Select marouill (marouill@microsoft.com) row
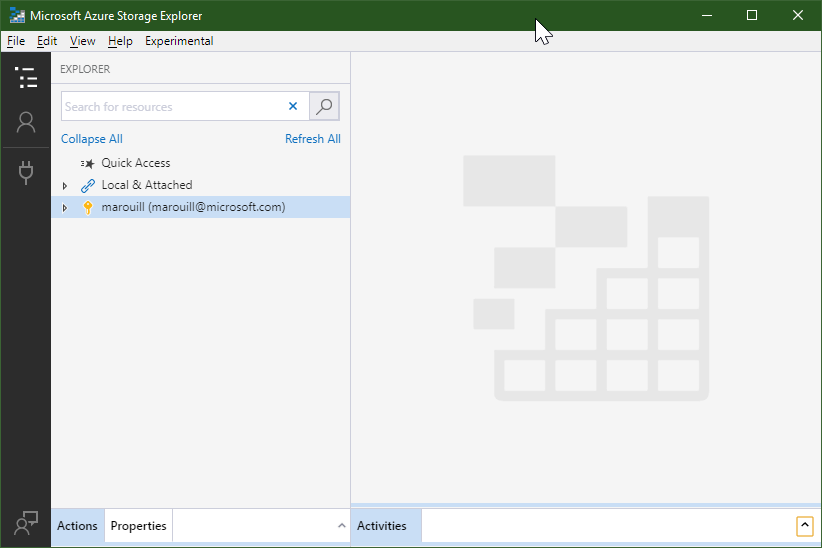This screenshot has height=548, width=822. [201, 207]
